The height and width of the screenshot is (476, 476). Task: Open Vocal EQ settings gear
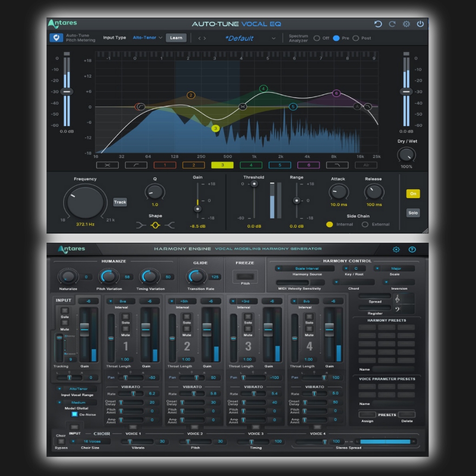click(x=406, y=24)
